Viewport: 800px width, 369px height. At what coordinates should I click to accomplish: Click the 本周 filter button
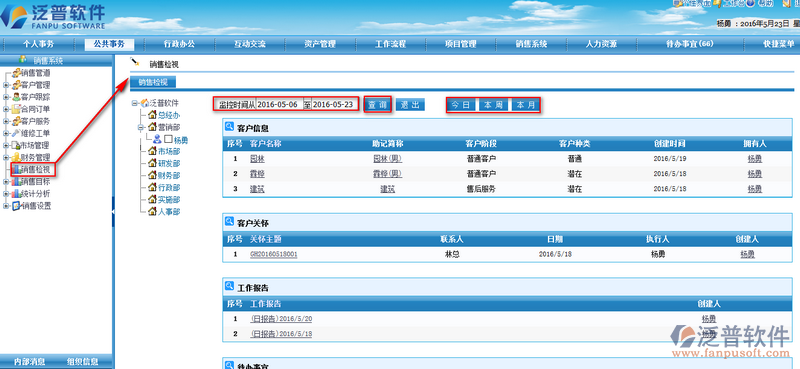[x=493, y=105]
